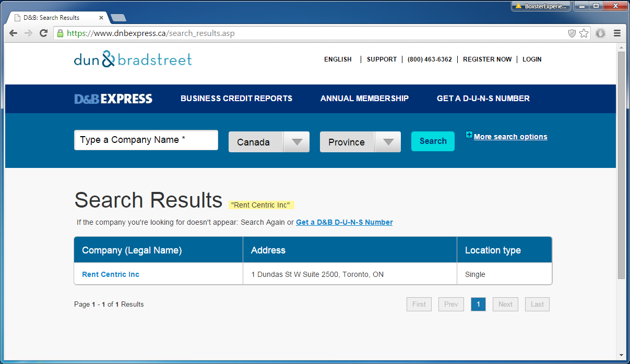The image size is (630, 364).
Task: Select page 1 in pagination
Action: pyautogui.click(x=478, y=304)
